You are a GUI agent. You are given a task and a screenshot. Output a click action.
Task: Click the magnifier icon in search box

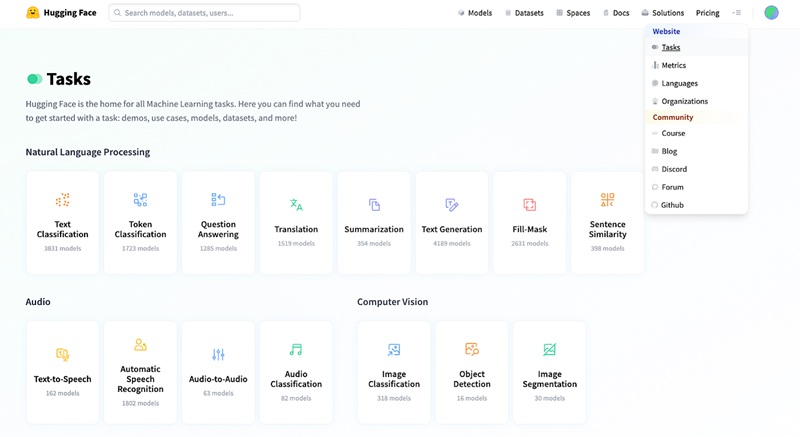click(117, 13)
